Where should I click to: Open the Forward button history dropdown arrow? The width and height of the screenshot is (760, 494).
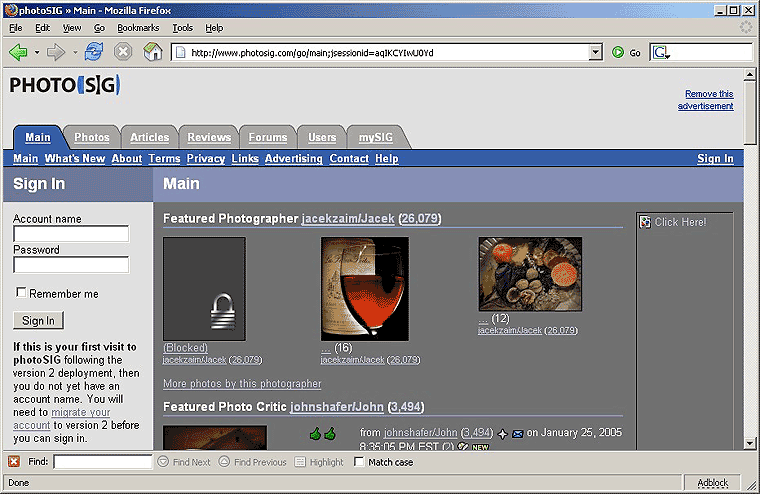click(75, 52)
